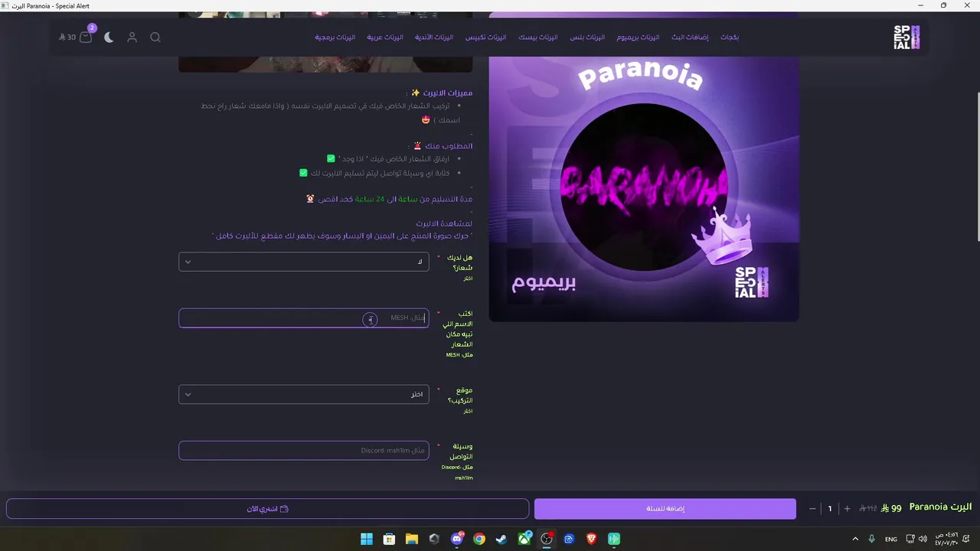
Task: Open Steam from the taskbar
Action: point(501,539)
